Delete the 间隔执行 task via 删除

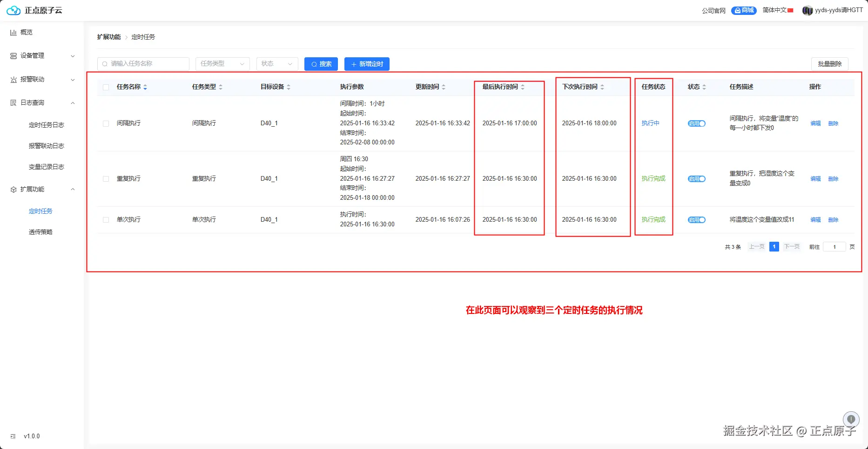tap(833, 123)
